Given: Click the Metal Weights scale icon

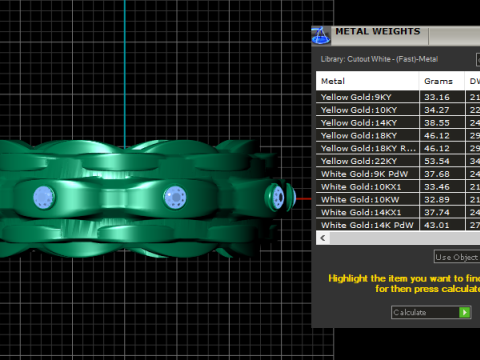Looking at the screenshot, I should pyautogui.click(x=321, y=35).
